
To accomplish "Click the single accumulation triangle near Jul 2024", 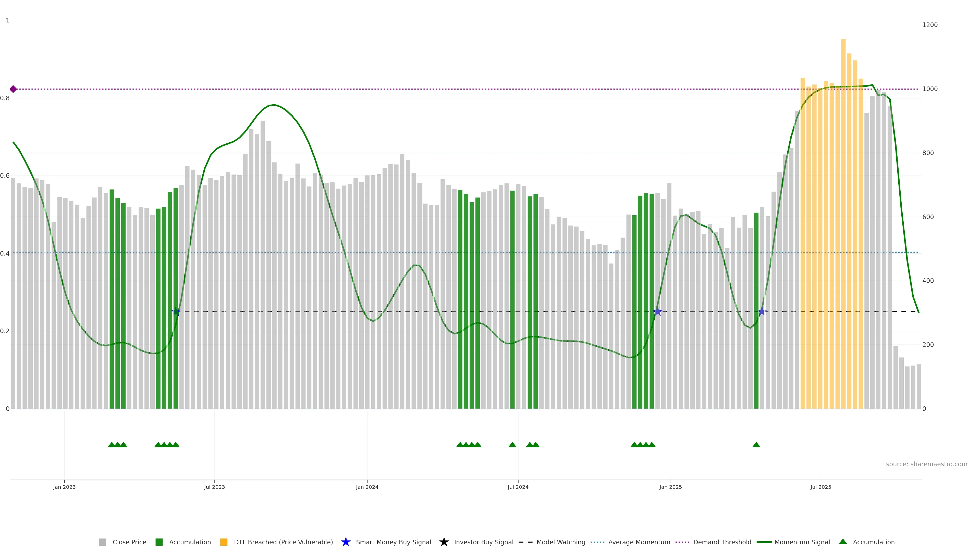I will point(512,445).
